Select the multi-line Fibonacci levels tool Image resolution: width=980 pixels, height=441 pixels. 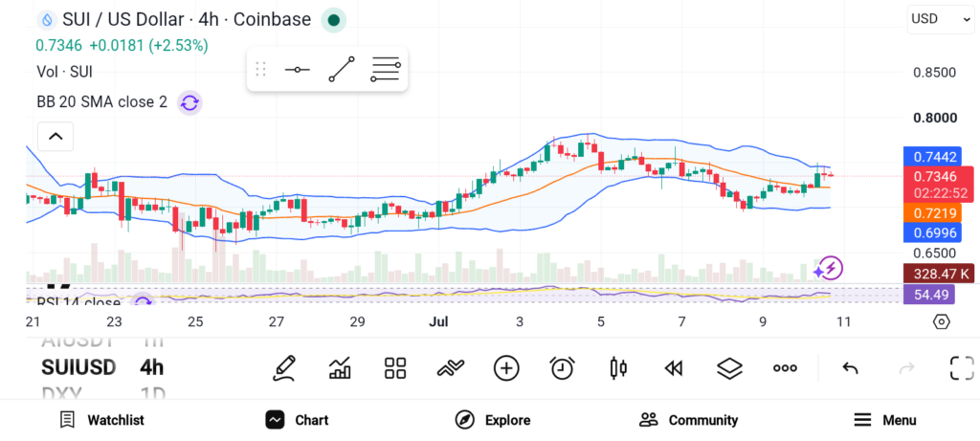click(x=386, y=69)
